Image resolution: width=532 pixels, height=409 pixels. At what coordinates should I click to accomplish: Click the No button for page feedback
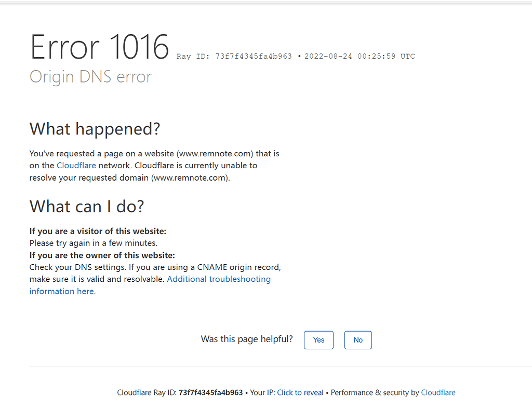click(358, 340)
